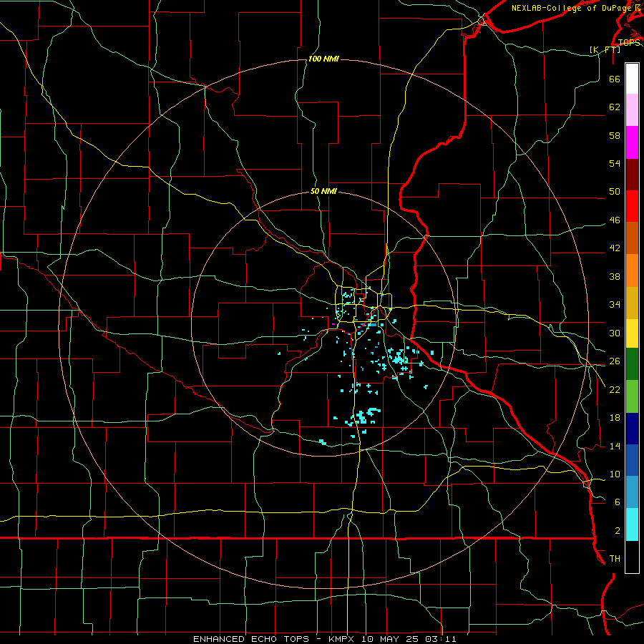Viewport: 644px width, 644px height.
Task: Click the 34 legend value
Action: [615, 305]
